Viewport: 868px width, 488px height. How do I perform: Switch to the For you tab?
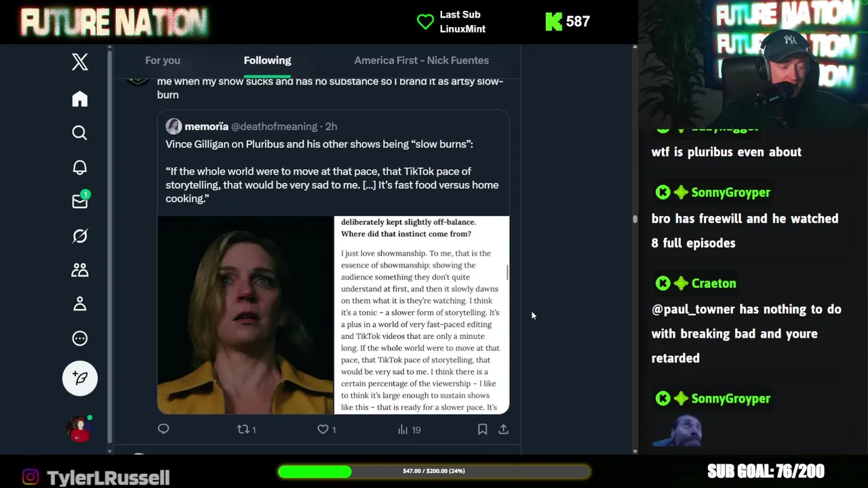163,60
